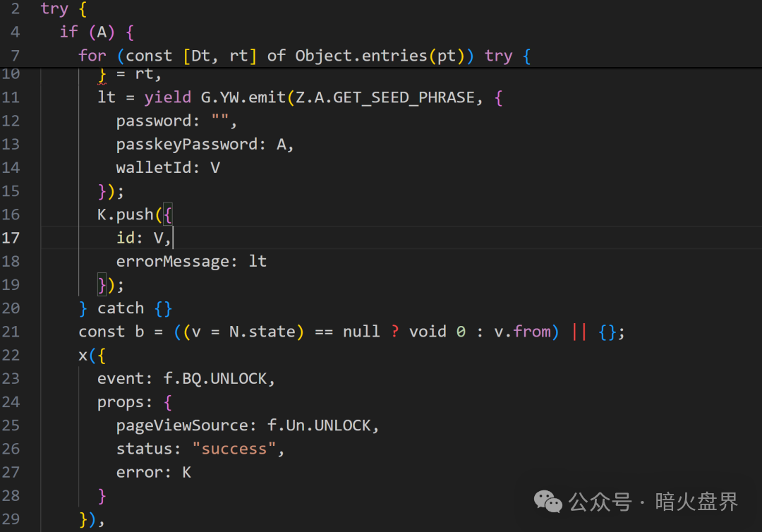Click the '||' operator on line 21
The image size is (762, 532).
[x=579, y=332]
